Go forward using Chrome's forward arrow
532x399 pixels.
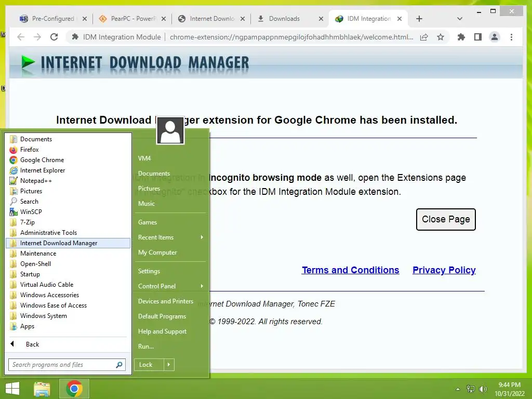click(x=37, y=37)
